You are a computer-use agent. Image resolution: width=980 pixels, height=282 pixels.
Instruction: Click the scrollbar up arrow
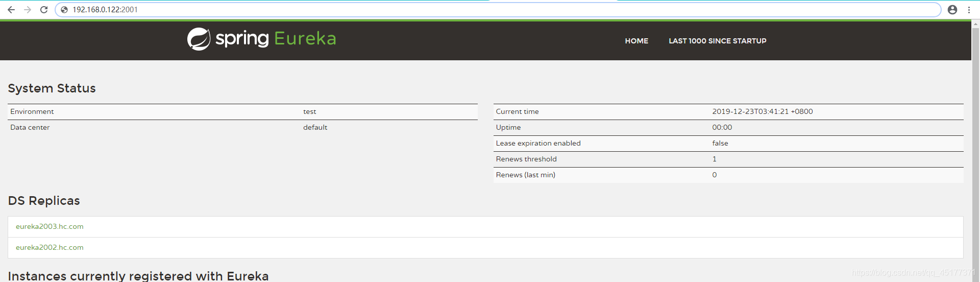(975, 24)
